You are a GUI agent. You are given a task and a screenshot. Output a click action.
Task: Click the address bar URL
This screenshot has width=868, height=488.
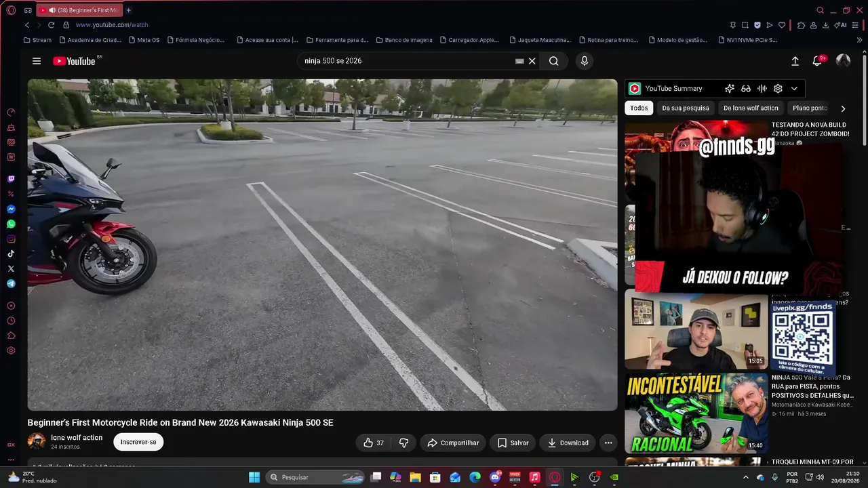112,25
